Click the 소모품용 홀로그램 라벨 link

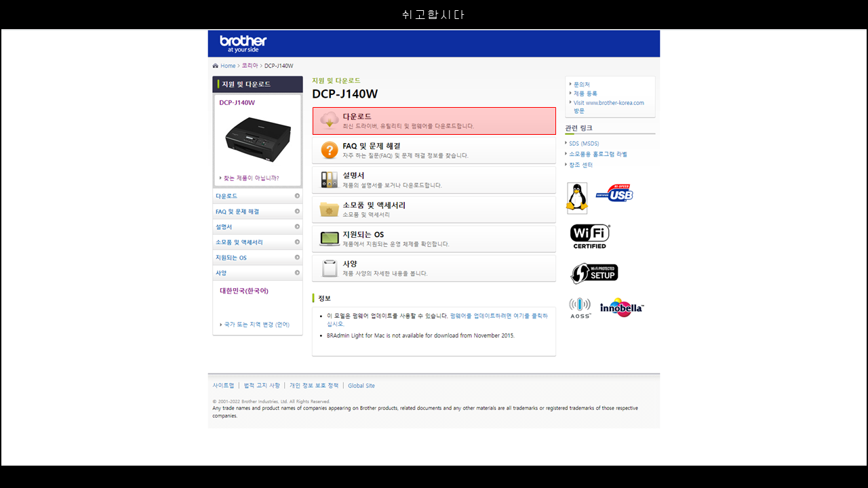[x=598, y=155]
